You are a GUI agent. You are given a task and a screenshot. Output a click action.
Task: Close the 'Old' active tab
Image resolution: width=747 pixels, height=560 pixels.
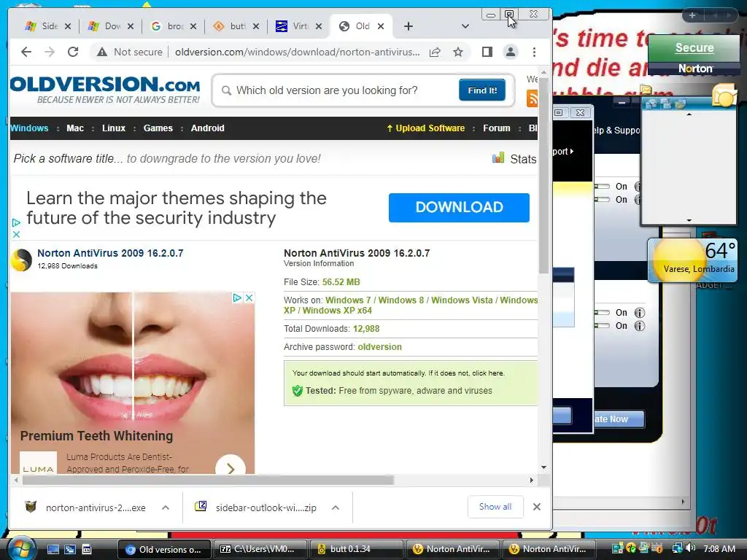[x=381, y=26]
